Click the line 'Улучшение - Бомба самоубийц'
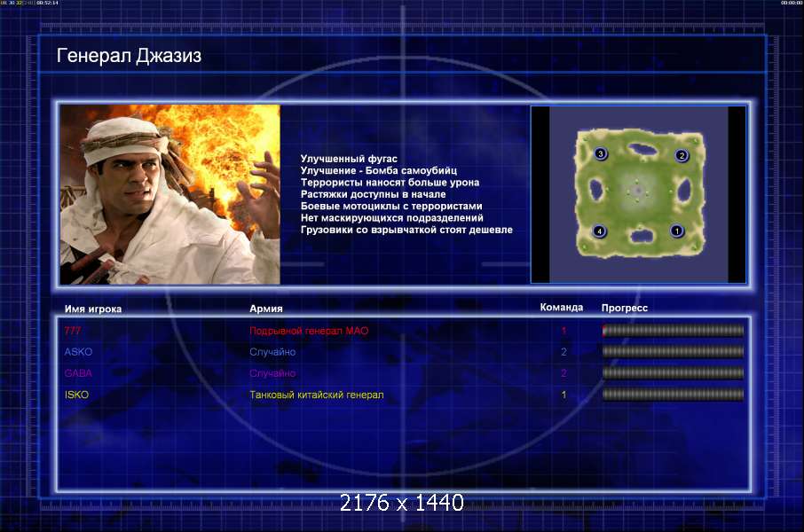The width and height of the screenshot is (804, 532). pos(378,170)
